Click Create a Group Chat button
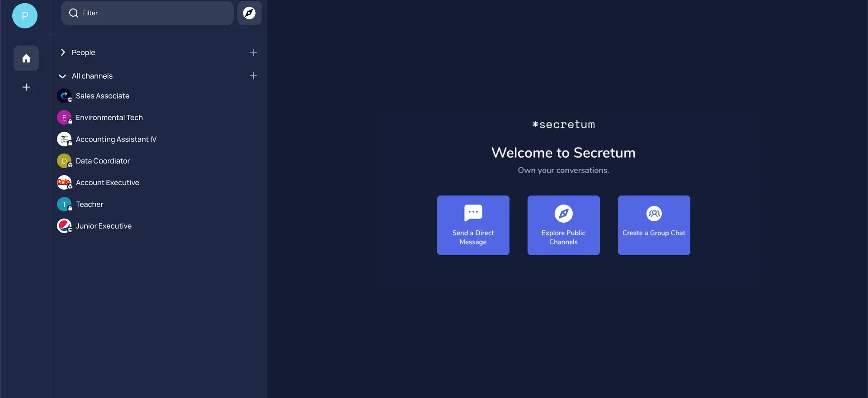Image resolution: width=868 pixels, height=398 pixels. (x=654, y=225)
